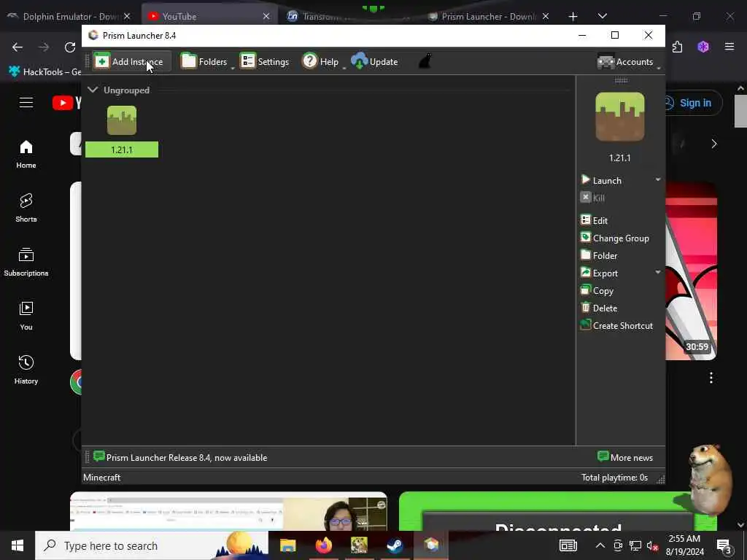Open a new browser tab
The width and height of the screenshot is (747, 560).
pyautogui.click(x=573, y=17)
